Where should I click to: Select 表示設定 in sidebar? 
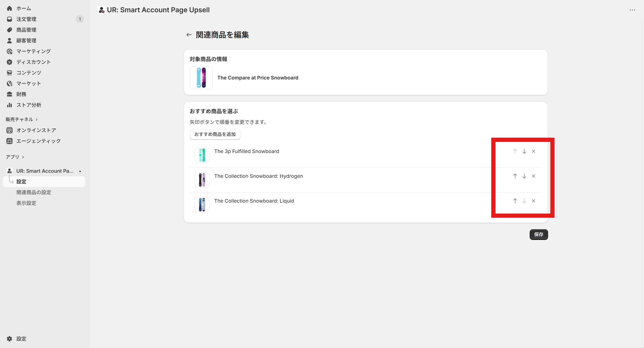point(26,203)
